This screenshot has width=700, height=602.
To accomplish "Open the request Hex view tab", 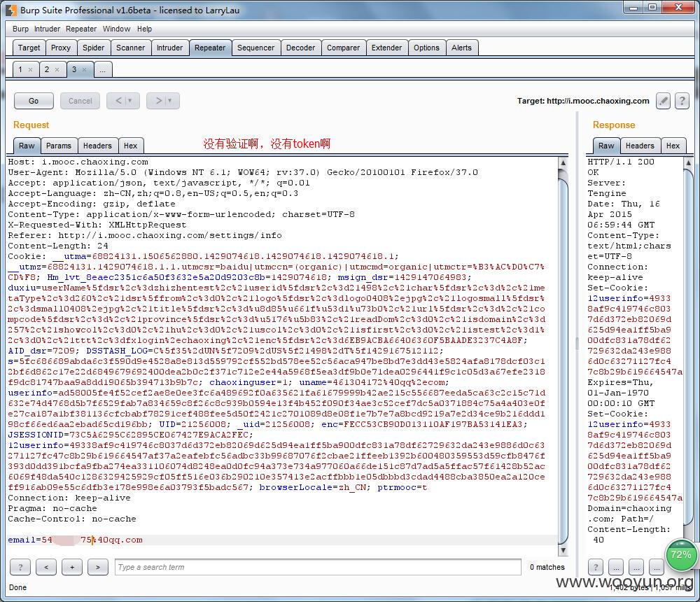I will click(130, 146).
